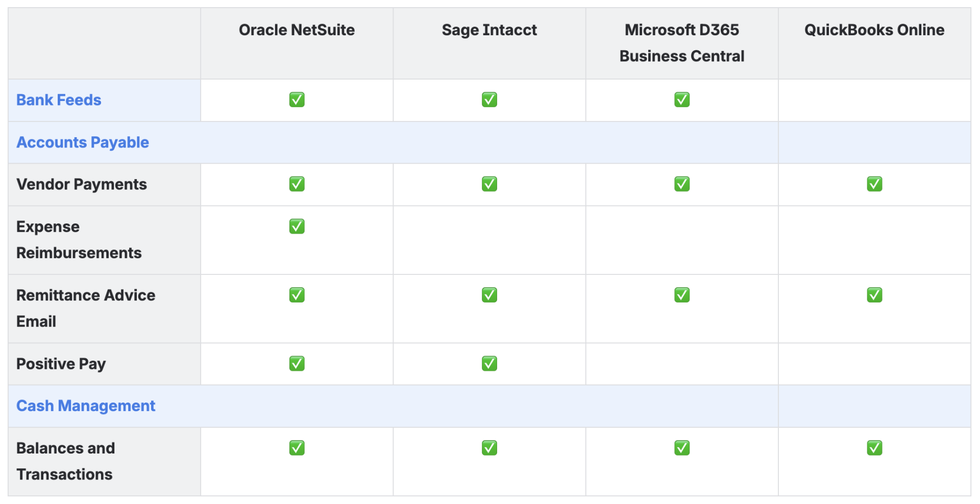Click QuickBooks Online Vendor Payments checkmark
Screen dimensions: 980x504
[874, 184]
